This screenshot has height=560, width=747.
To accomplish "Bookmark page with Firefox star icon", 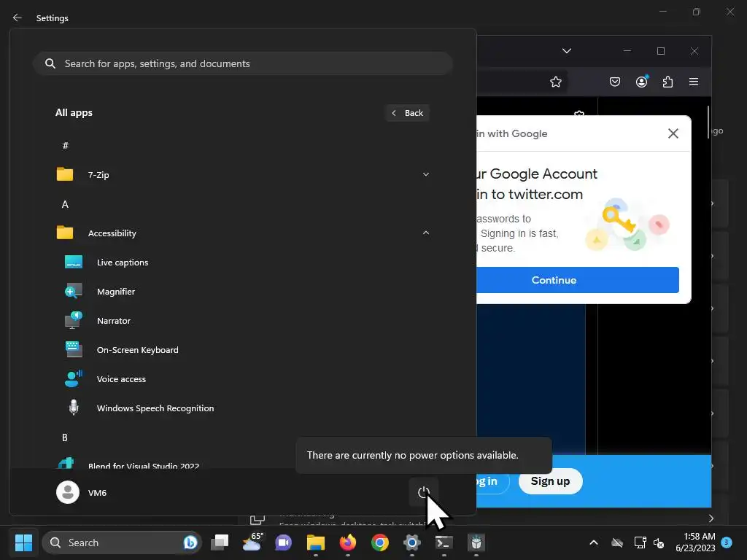I will (x=555, y=82).
